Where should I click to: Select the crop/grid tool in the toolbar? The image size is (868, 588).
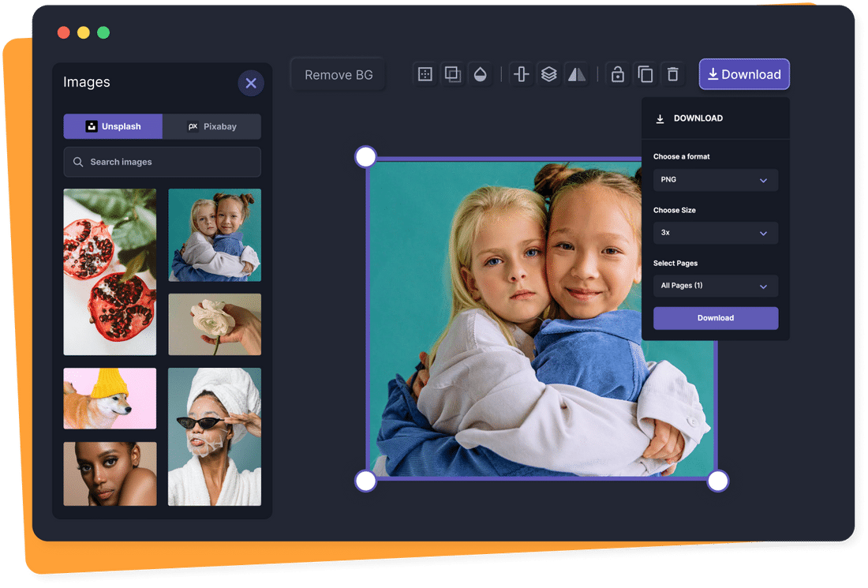[x=425, y=73]
